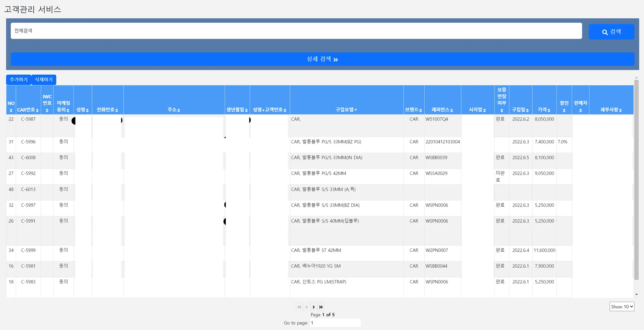Click the disabled previous page arrow
The image size is (644, 330).
[307, 307]
